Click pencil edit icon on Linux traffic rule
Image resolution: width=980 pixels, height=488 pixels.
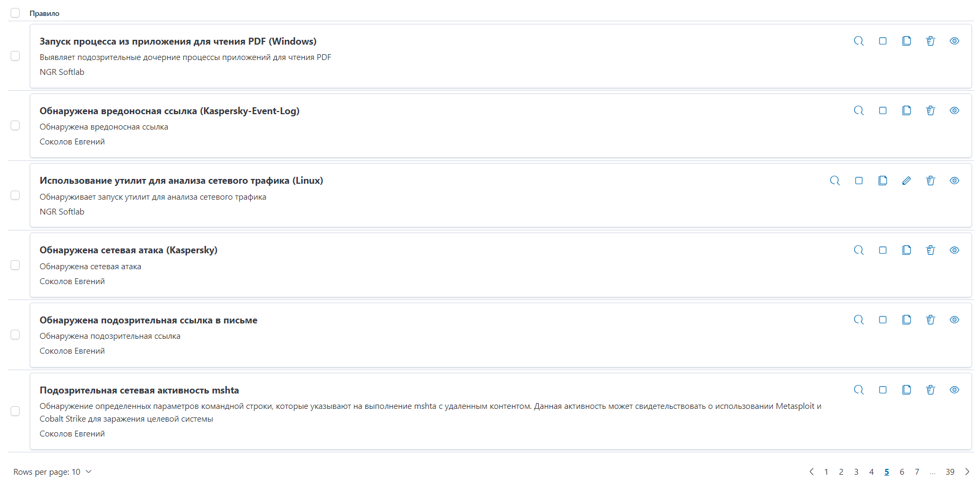click(x=907, y=181)
